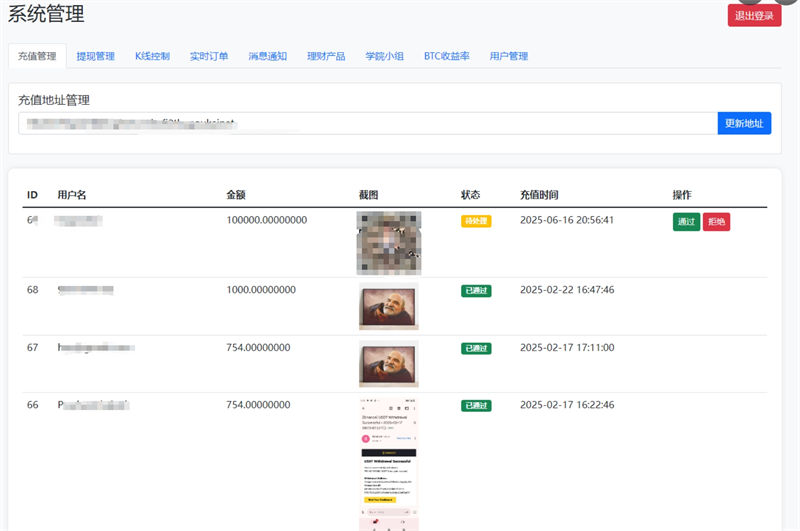This screenshot has width=800, height=531.
Task: Click the 待处理 status badge
Action: click(x=476, y=221)
